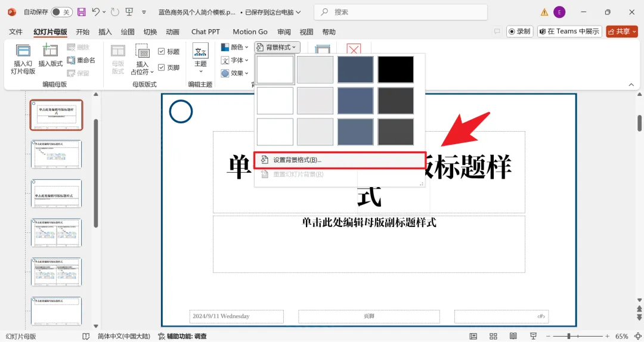Click Slide Sorter view icon
644x342 pixels.
pyautogui.click(x=493, y=336)
